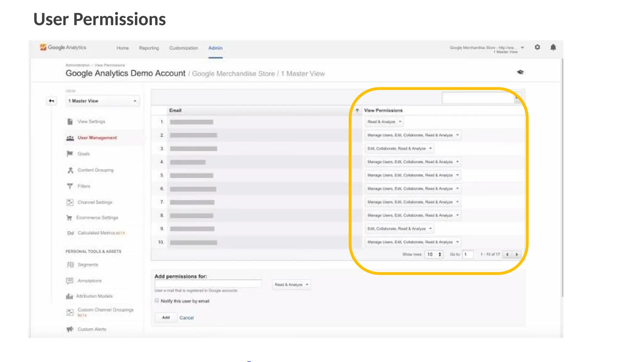Open User Management in the sidebar
The image size is (644, 362).
click(x=97, y=138)
